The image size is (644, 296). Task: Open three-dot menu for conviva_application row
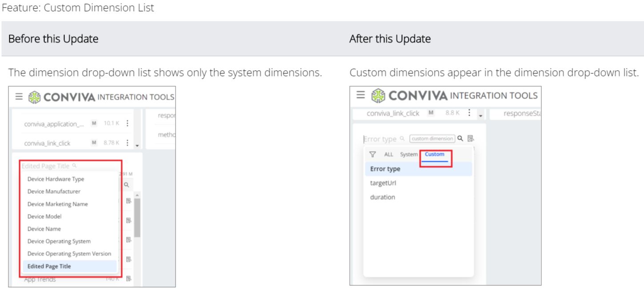click(x=128, y=124)
